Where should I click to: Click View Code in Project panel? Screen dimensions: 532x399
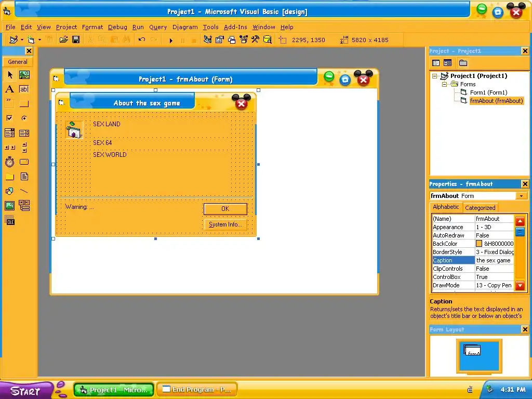[x=436, y=63]
